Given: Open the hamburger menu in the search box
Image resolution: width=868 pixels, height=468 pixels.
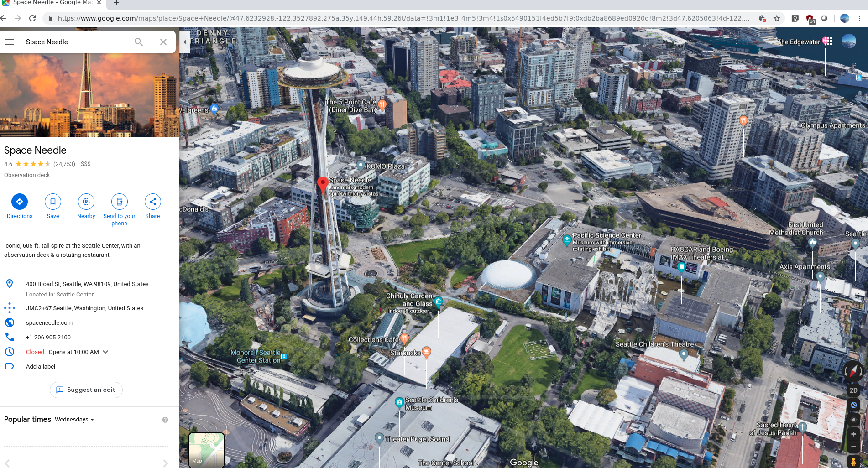Looking at the screenshot, I should point(10,42).
